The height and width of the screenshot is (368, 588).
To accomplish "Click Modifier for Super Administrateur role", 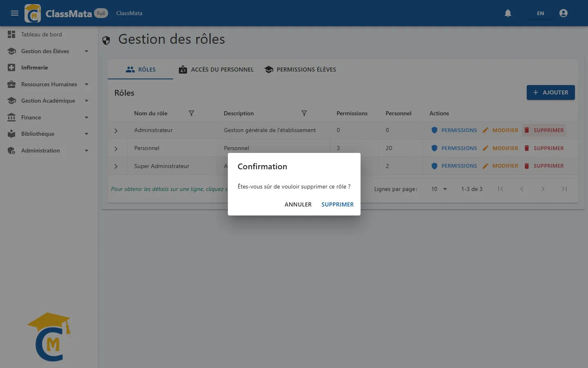I will (501, 166).
